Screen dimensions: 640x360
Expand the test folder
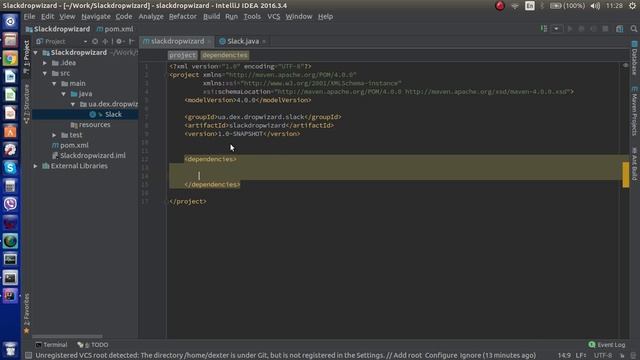pos(54,135)
